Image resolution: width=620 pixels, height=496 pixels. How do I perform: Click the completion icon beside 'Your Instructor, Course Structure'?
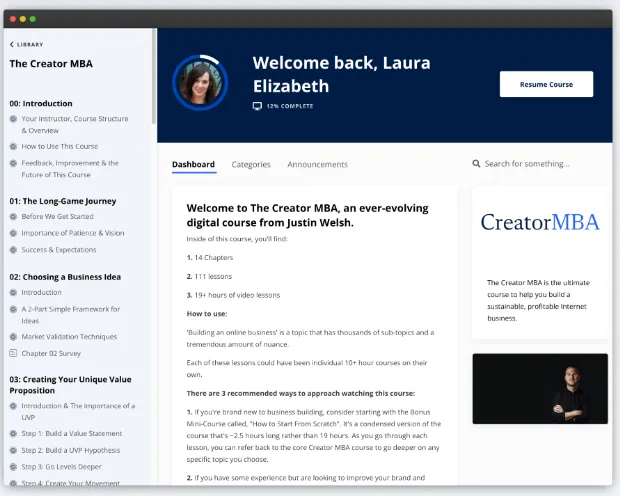(13, 119)
